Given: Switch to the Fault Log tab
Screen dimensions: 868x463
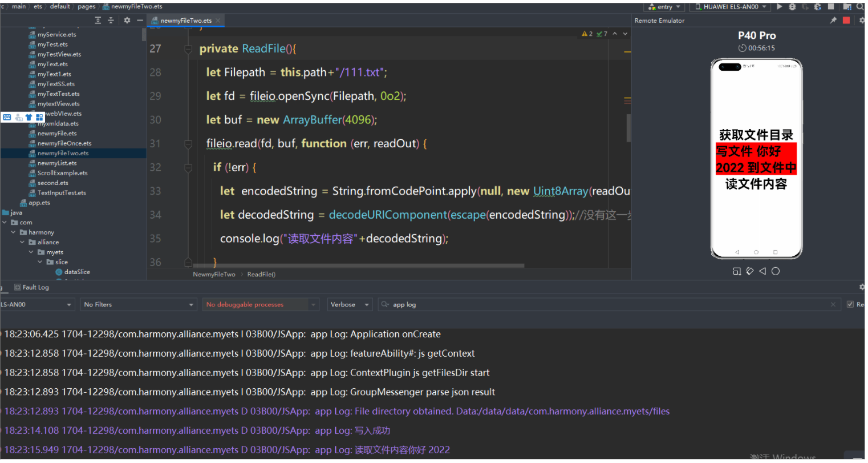Looking at the screenshot, I should 32,287.
